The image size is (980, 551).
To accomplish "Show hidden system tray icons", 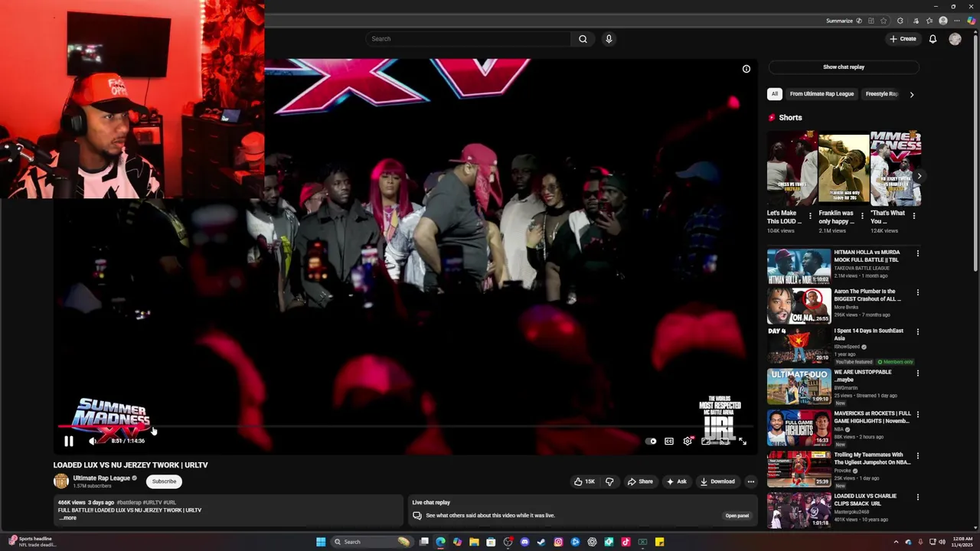I will pyautogui.click(x=896, y=542).
